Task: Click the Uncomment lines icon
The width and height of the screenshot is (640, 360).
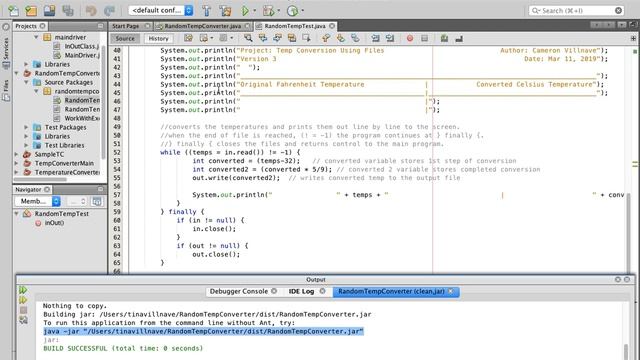Action: point(459,38)
